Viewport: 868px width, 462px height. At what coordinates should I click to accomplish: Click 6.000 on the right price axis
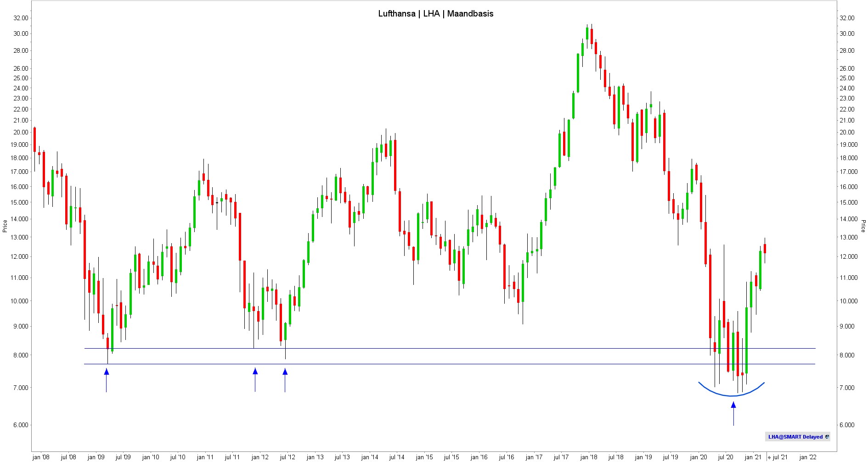coord(847,425)
